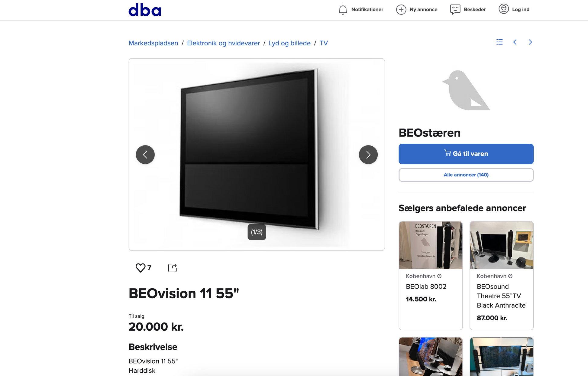Click the TV breadcrumb link
The image size is (588, 376).
(x=324, y=43)
